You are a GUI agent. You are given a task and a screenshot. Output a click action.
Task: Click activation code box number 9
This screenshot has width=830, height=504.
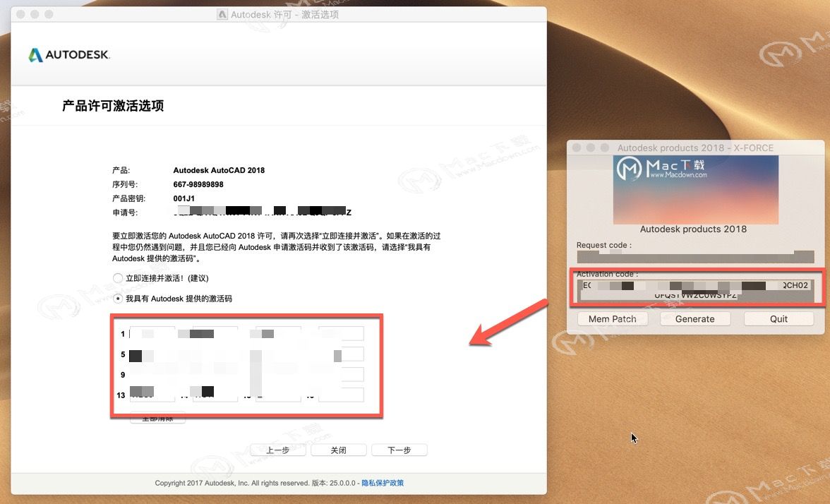tap(152, 374)
